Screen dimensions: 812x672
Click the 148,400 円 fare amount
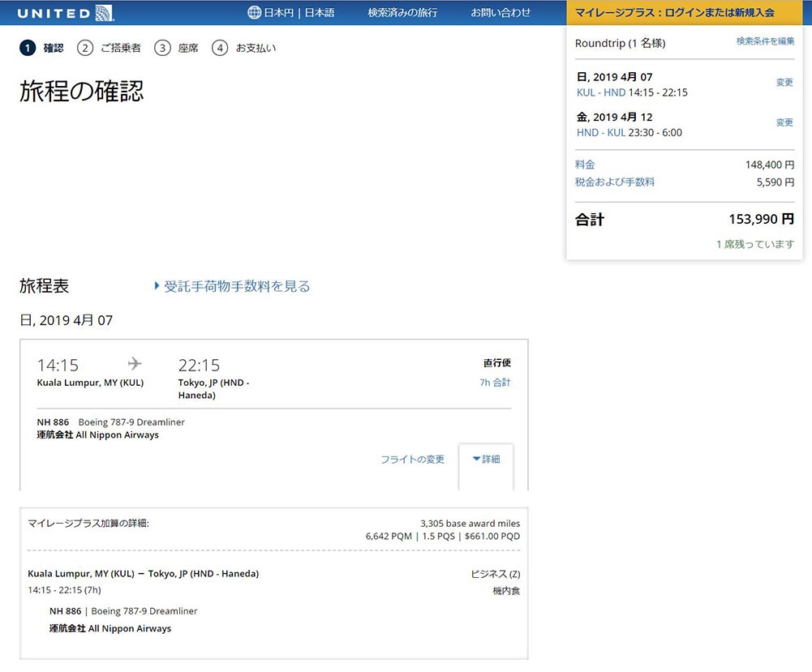pyautogui.click(x=770, y=165)
